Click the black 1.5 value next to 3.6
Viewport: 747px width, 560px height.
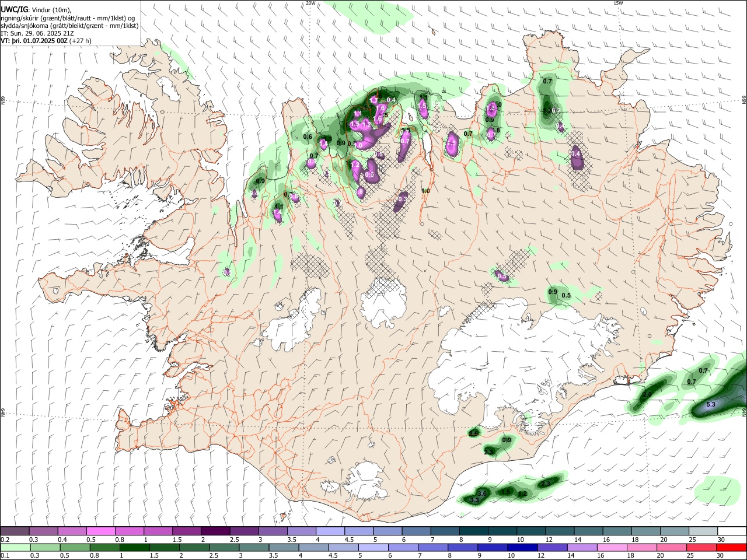(506, 492)
